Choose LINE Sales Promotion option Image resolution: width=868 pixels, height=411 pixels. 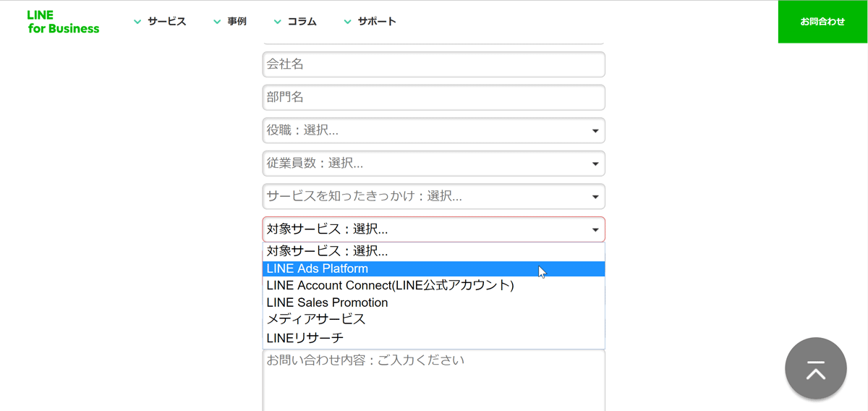tap(434, 302)
